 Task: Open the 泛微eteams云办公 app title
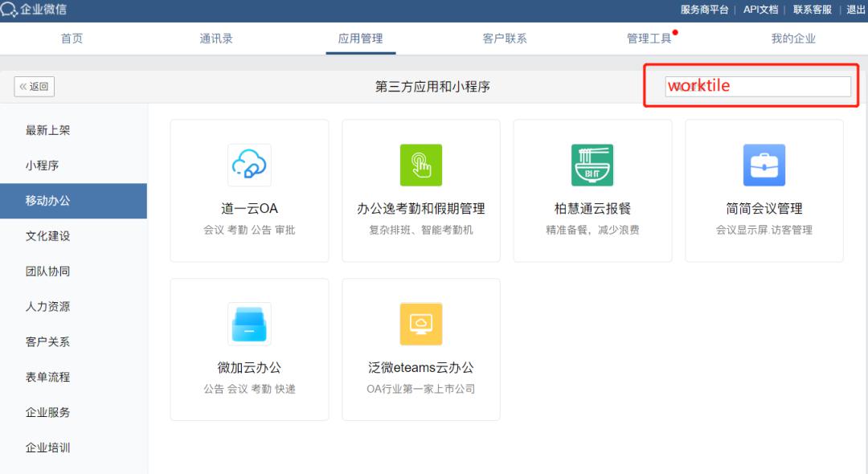coord(420,367)
